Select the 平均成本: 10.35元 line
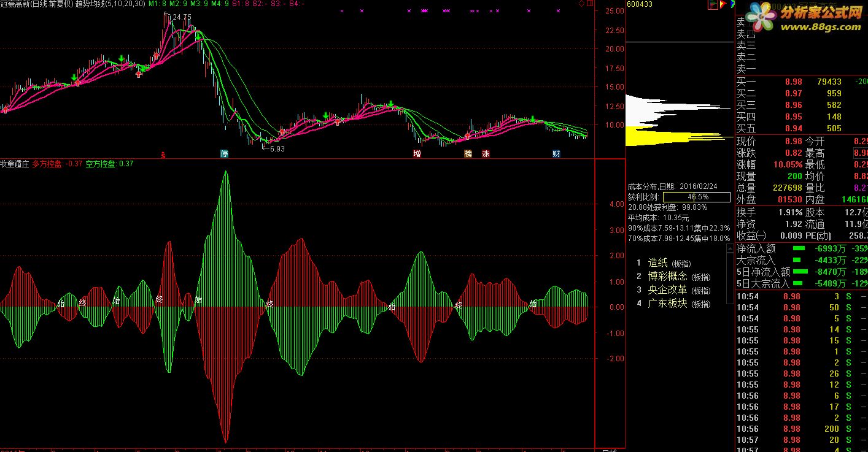This screenshot has height=452, width=868. click(x=658, y=218)
